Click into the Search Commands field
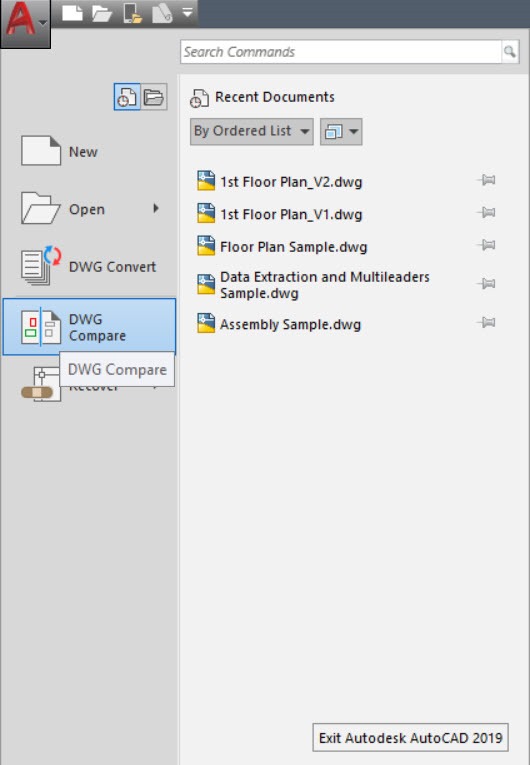The image size is (530, 765). (342, 52)
